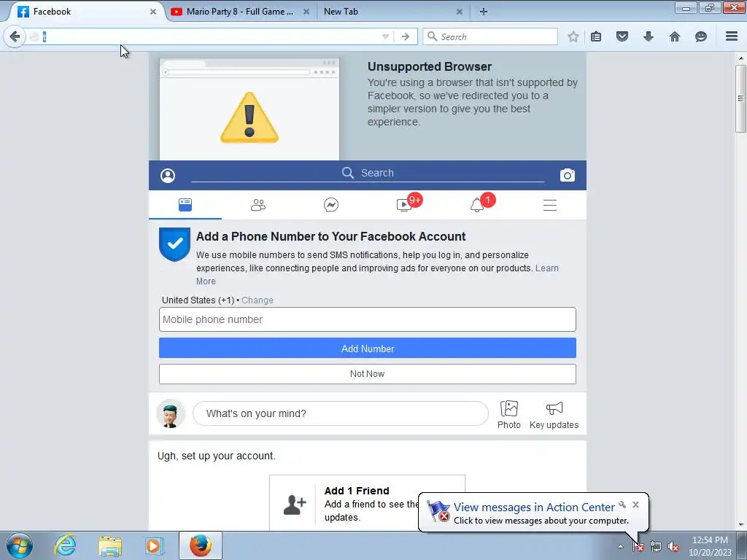Open URL bar history dropdown arrow

(385, 36)
